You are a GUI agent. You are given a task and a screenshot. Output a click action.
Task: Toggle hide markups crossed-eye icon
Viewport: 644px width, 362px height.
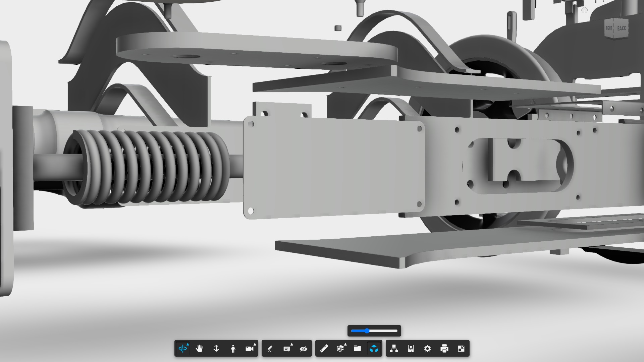304,349
